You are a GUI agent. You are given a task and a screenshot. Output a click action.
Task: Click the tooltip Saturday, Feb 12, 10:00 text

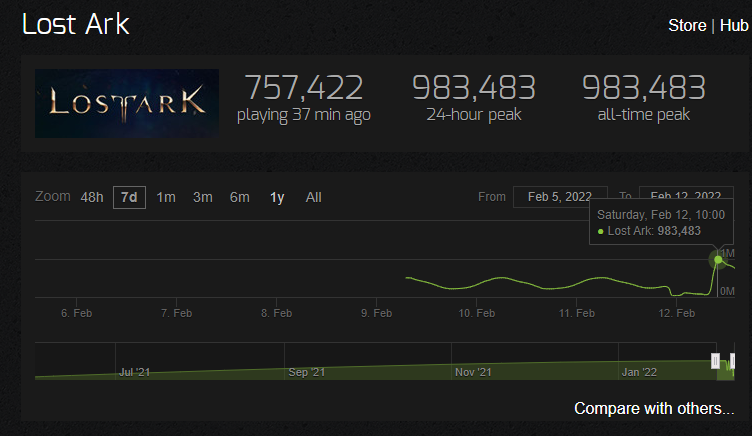coord(661,214)
